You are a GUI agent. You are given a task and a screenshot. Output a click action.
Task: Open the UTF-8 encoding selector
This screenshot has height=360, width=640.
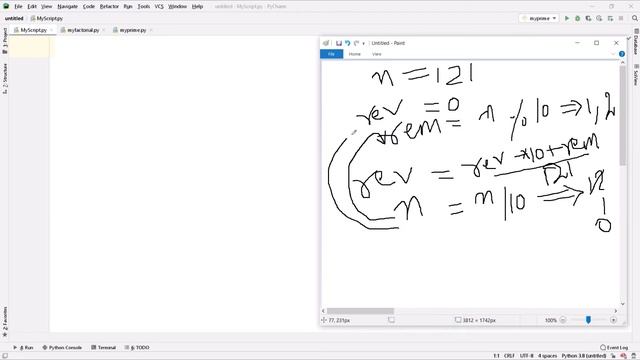[x=526, y=356]
